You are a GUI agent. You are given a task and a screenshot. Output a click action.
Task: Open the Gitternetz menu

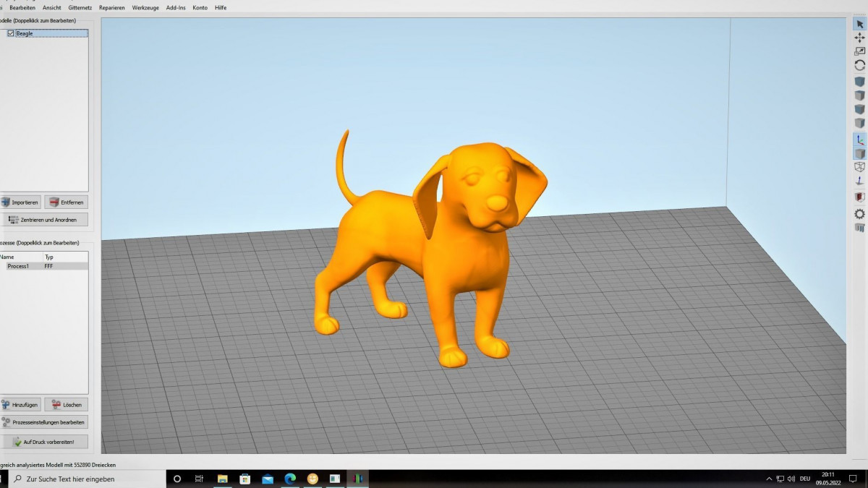[x=80, y=7]
